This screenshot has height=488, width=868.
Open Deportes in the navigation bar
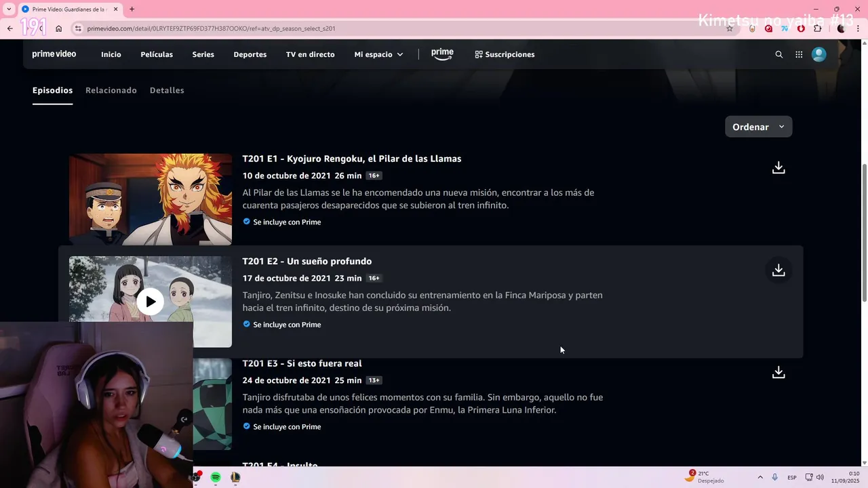coord(250,54)
